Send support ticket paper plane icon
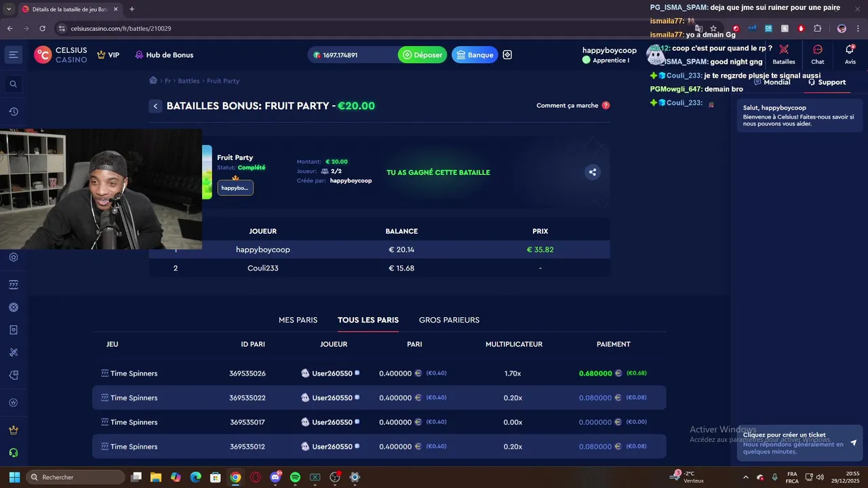 click(x=853, y=443)
